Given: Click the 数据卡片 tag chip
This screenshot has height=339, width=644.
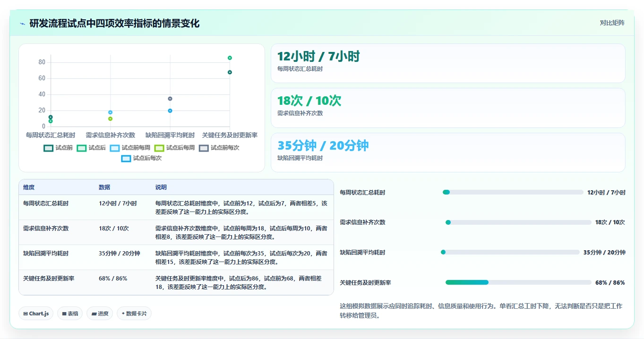Looking at the screenshot, I should 134,314.
